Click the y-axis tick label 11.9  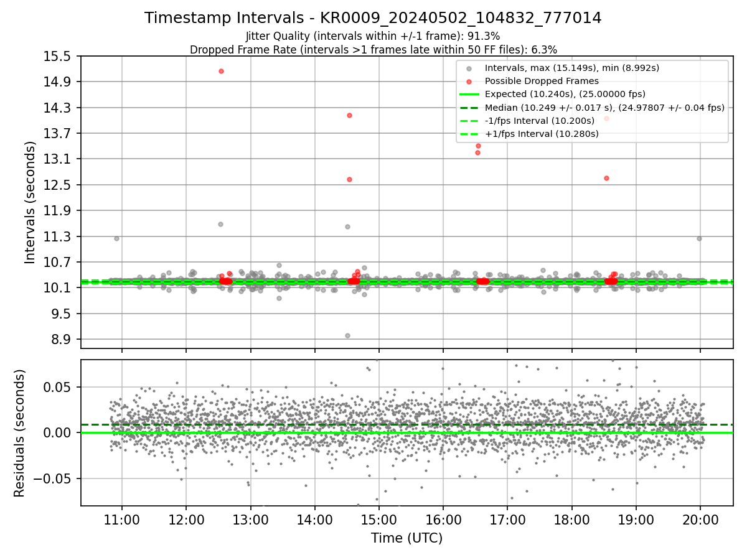[x=58, y=210]
